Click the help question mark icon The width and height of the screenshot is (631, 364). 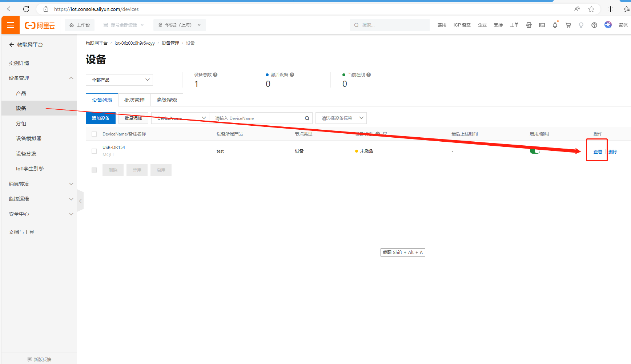[x=594, y=25]
